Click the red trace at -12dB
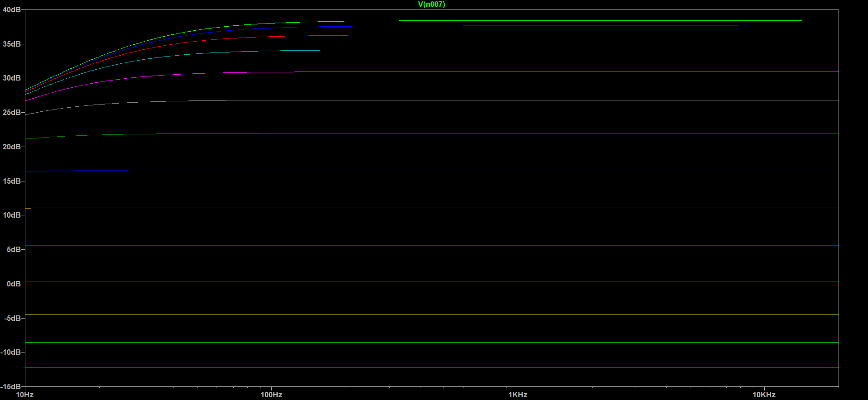 click(x=432, y=368)
